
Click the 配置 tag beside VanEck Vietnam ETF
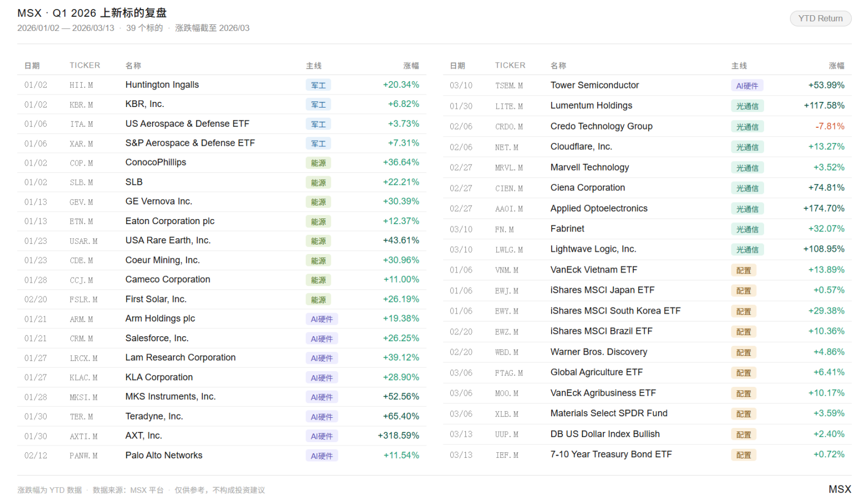click(x=743, y=271)
